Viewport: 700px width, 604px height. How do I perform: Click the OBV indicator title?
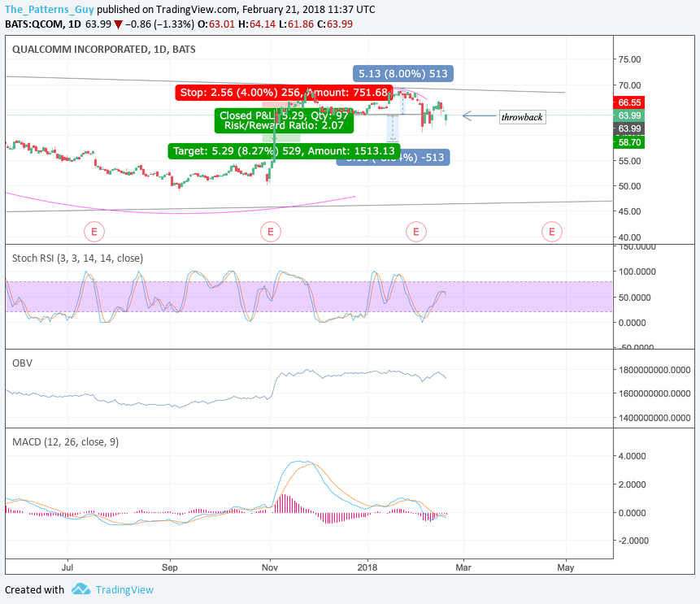22,363
